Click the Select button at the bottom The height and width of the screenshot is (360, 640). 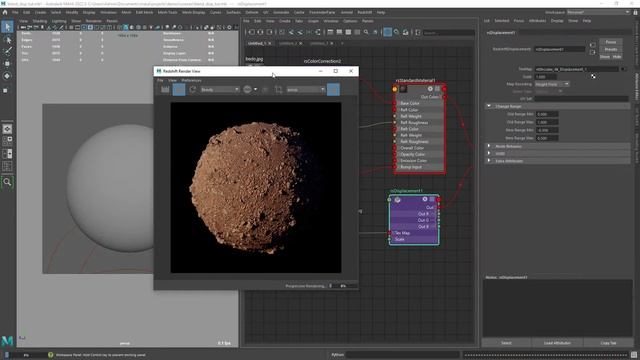pos(506,343)
